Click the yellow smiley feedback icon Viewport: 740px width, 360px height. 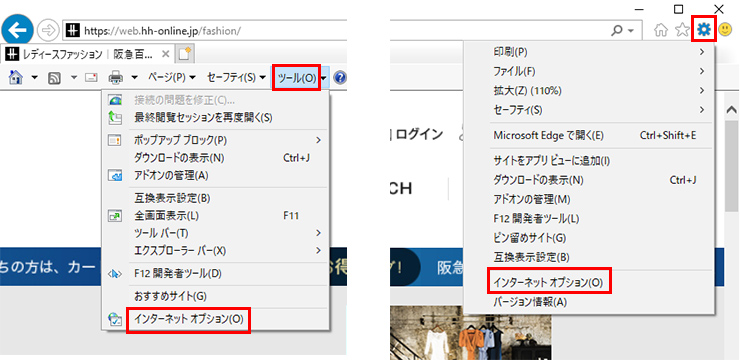(725, 31)
